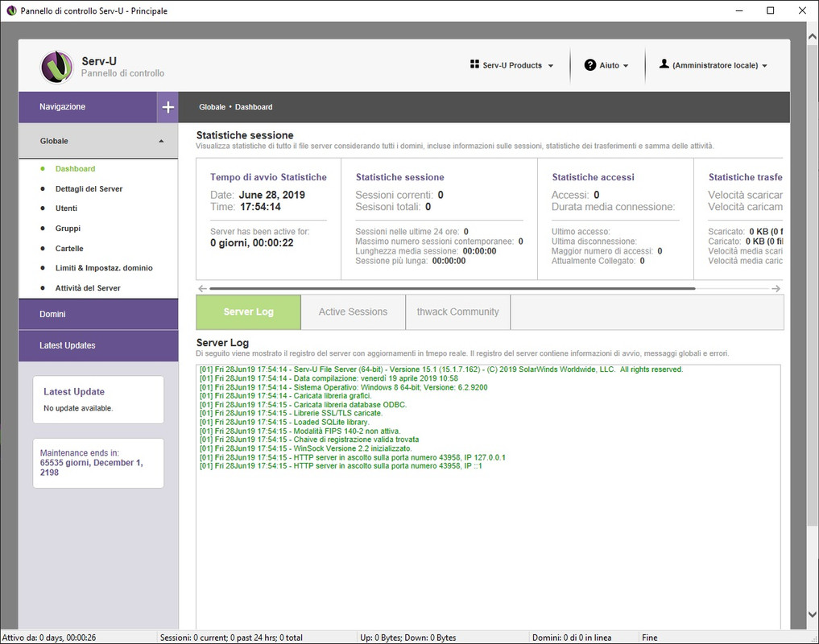Open Attività del Server
This screenshot has height=644, width=819.
coord(88,288)
